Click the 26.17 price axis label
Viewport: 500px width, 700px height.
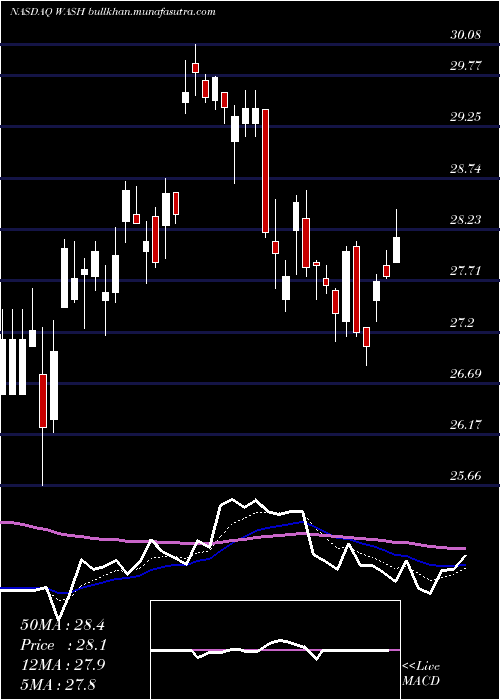[466, 425]
